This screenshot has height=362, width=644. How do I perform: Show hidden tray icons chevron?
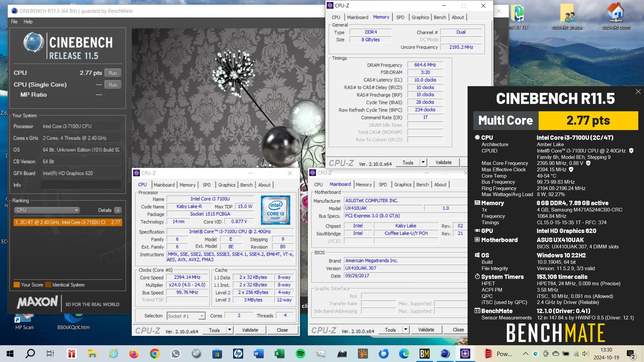525,354
